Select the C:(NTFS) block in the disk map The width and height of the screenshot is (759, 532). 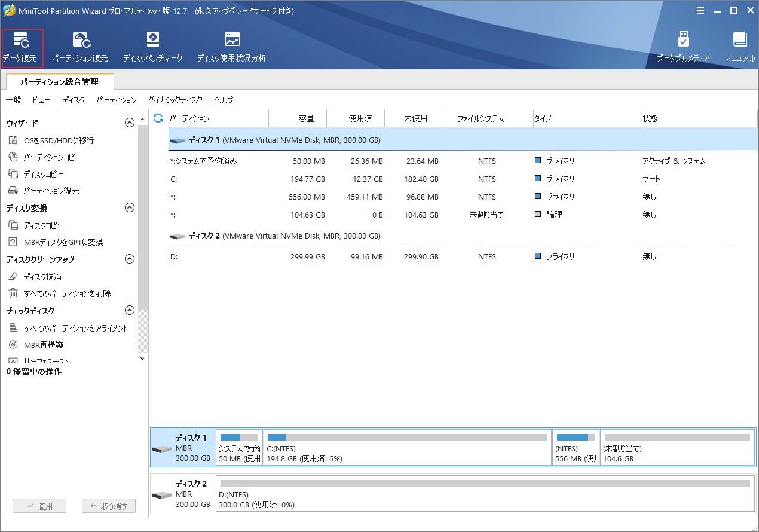[x=408, y=447]
